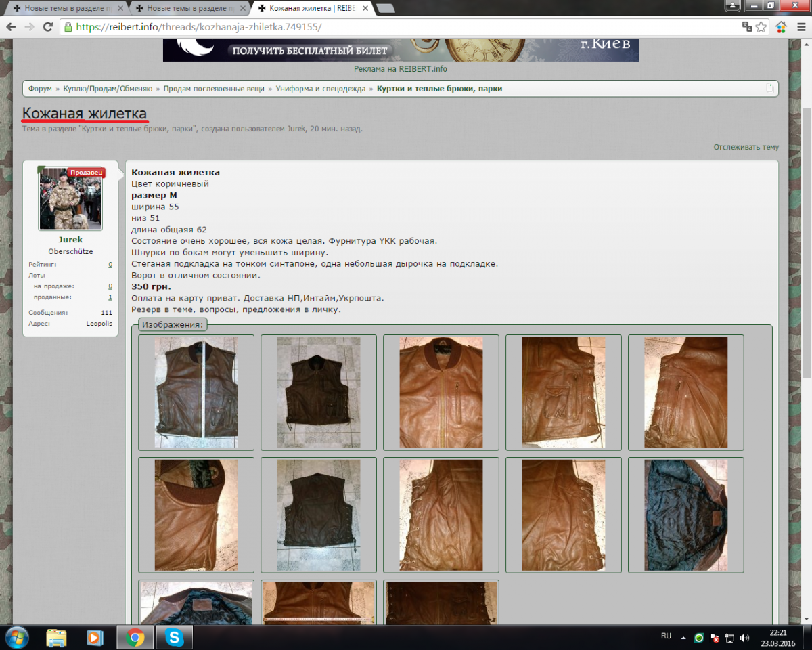The image size is (812, 650).
Task: Open the first vest photo thumbnail
Action: point(196,392)
